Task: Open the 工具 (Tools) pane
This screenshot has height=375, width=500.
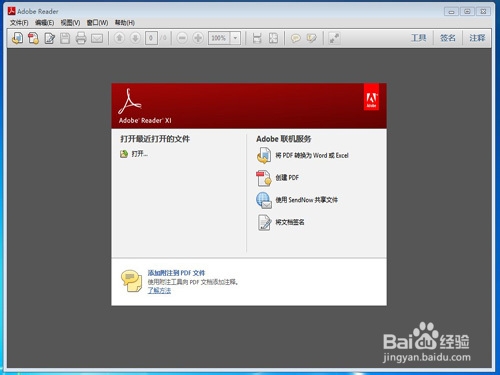Action: [418, 38]
